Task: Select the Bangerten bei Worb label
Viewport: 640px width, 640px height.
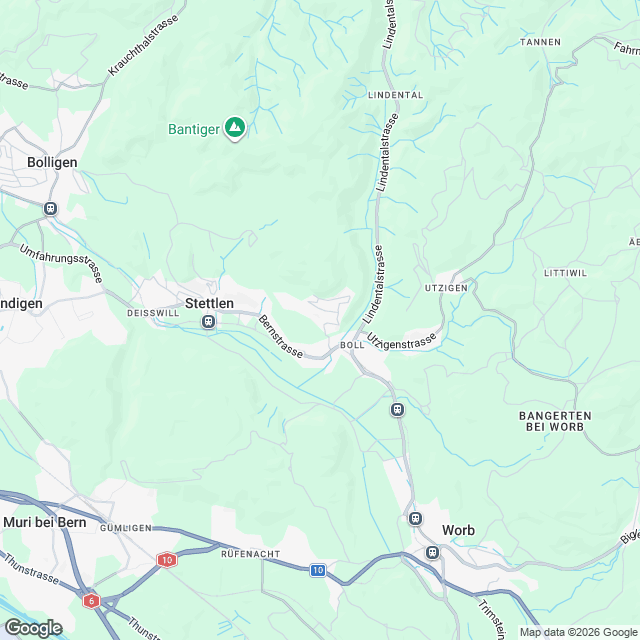Action: [x=555, y=421]
